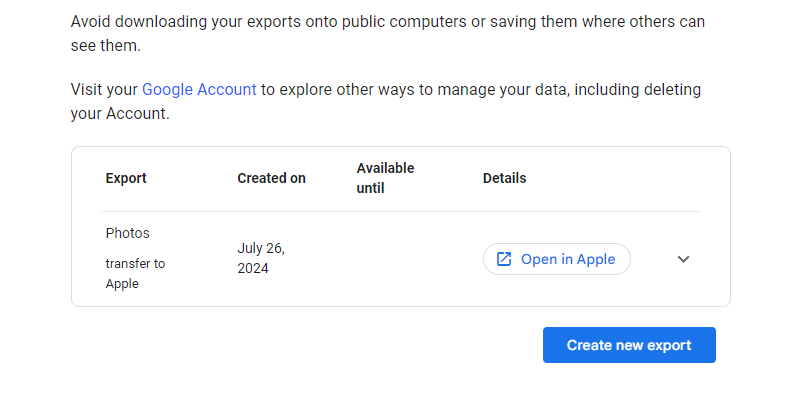This screenshot has height=400, width=793.
Task: Expand the Photos export row details chevron
Action: click(683, 259)
